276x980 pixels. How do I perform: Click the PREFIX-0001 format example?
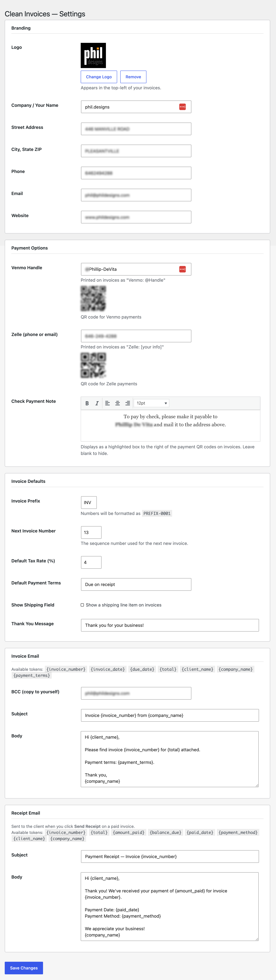[x=157, y=514]
